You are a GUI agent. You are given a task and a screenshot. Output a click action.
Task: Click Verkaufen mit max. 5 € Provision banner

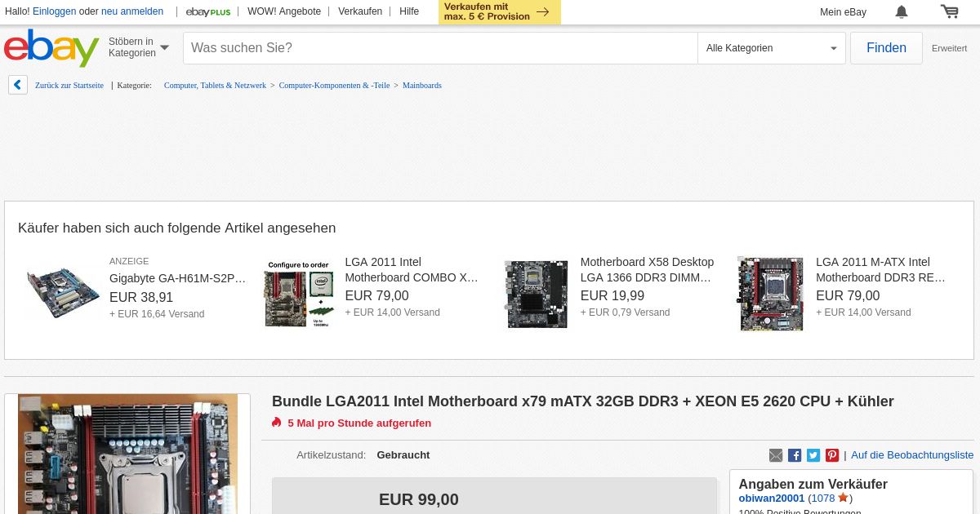pyautogui.click(x=500, y=11)
